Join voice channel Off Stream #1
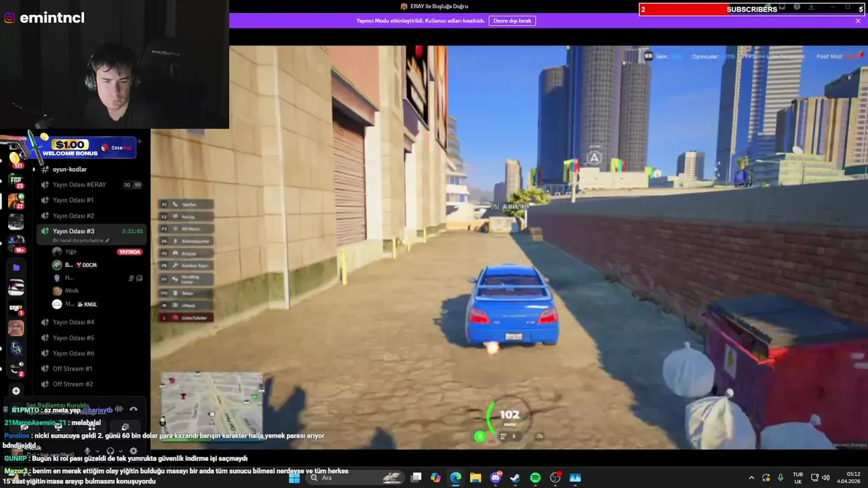The image size is (868, 488). coord(91,369)
